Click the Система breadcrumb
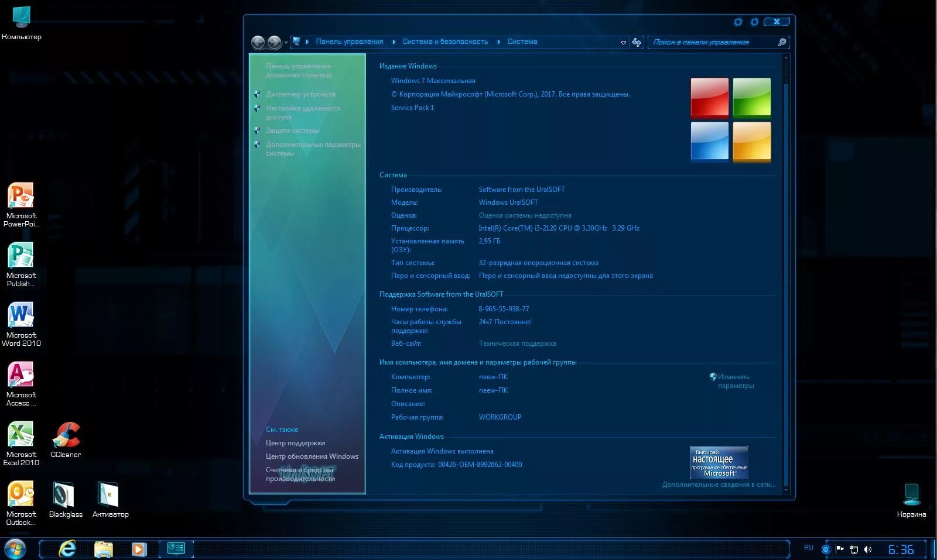937x560 pixels. pos(522,42)
